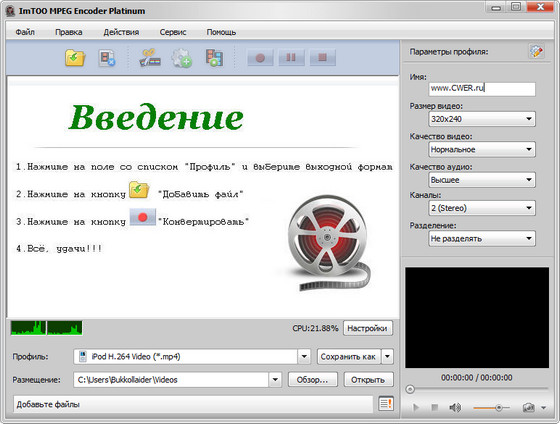
Task: Click the Add File folder icon in the toolbar
Action: [75, 58]
